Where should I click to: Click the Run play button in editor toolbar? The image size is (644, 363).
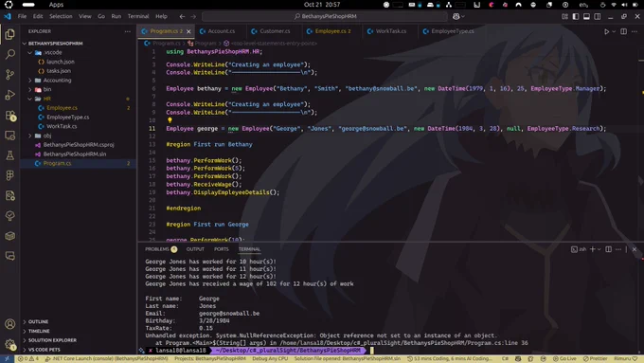[x=606, y=31]
